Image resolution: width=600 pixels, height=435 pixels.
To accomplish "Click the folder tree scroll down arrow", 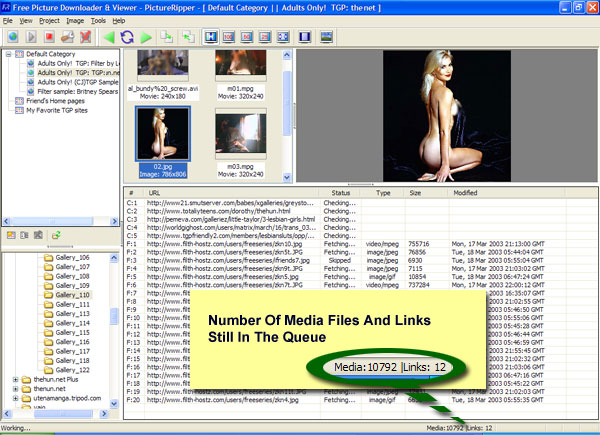I will (x=114, y=403).
